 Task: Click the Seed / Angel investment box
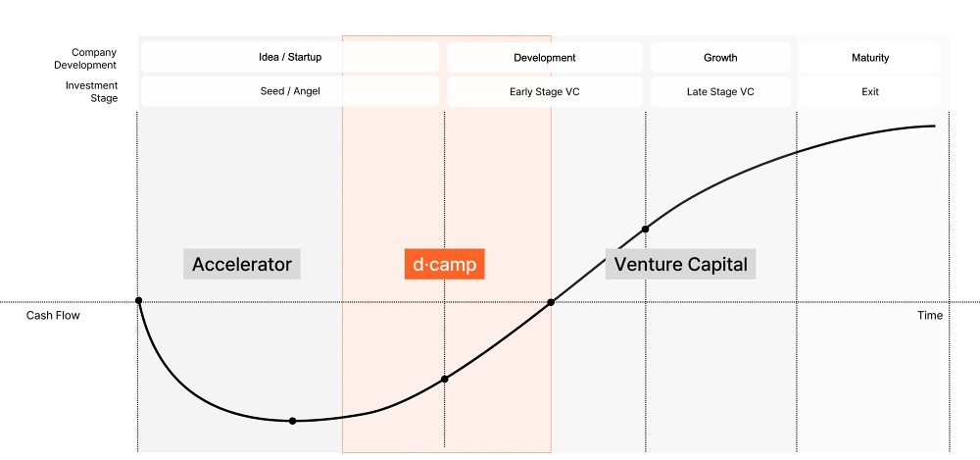click(x=290, y=91)
